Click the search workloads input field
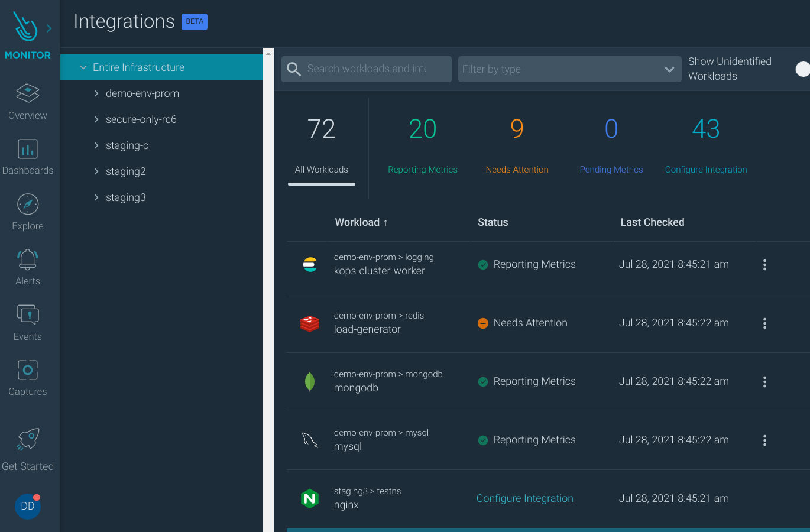810x532 pixels. point(365,69)
